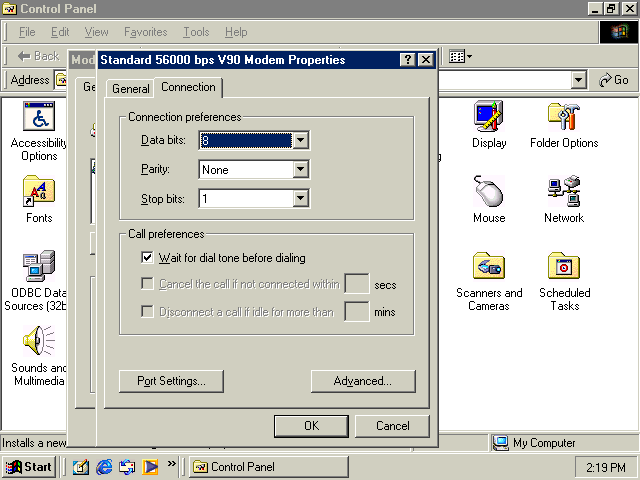Click the system clock showing 2:19 PM

tap(606, 467)
